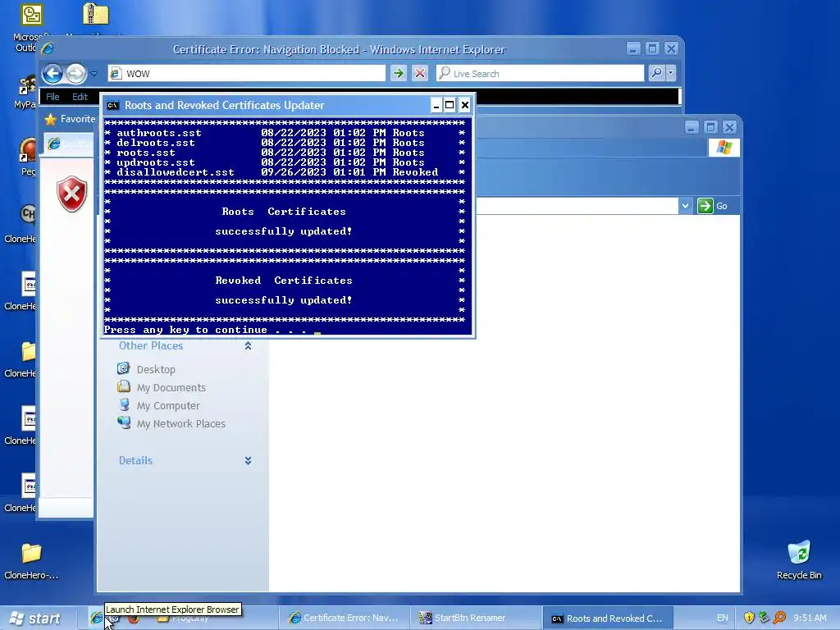Screen dimensions: 840x630
Task: Select the Microsoft Outlook desktop icon
Action: [30, 27]
